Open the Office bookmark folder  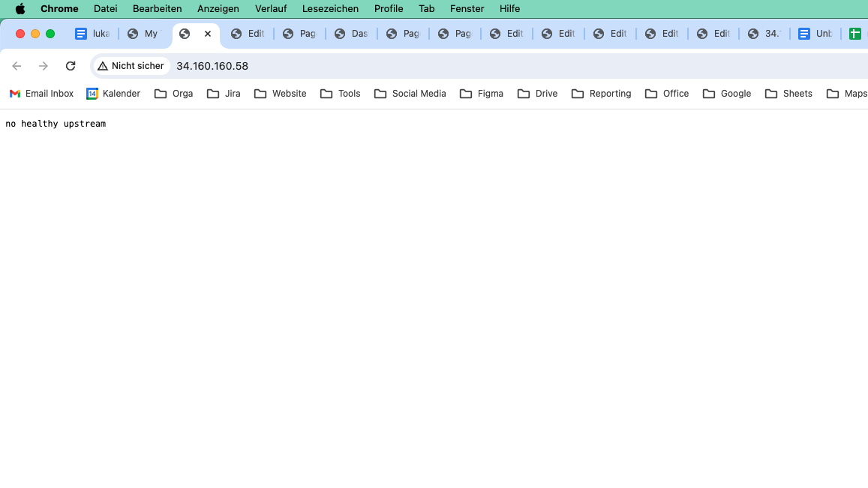coord(667,94)
